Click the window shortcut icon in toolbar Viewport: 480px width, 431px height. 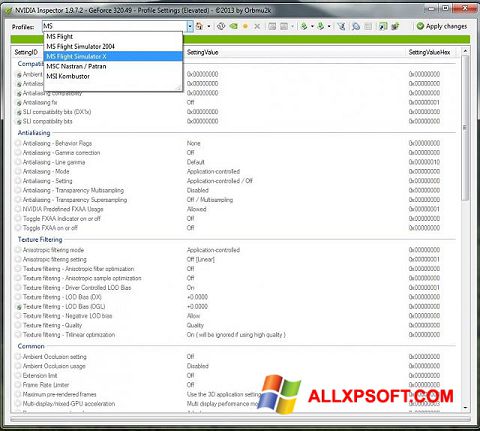(383, 26)
